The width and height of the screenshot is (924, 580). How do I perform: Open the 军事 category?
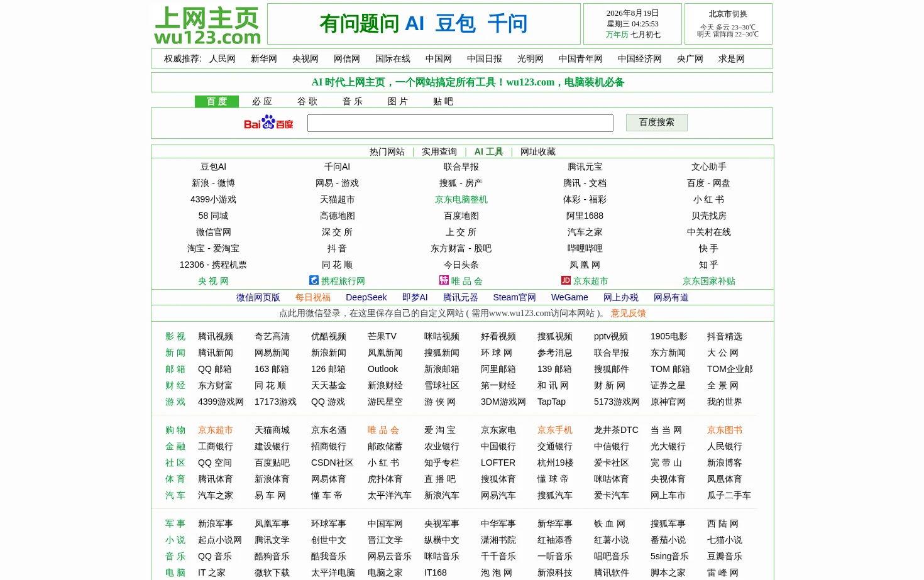pyautogui.click(x=175, y=524)
